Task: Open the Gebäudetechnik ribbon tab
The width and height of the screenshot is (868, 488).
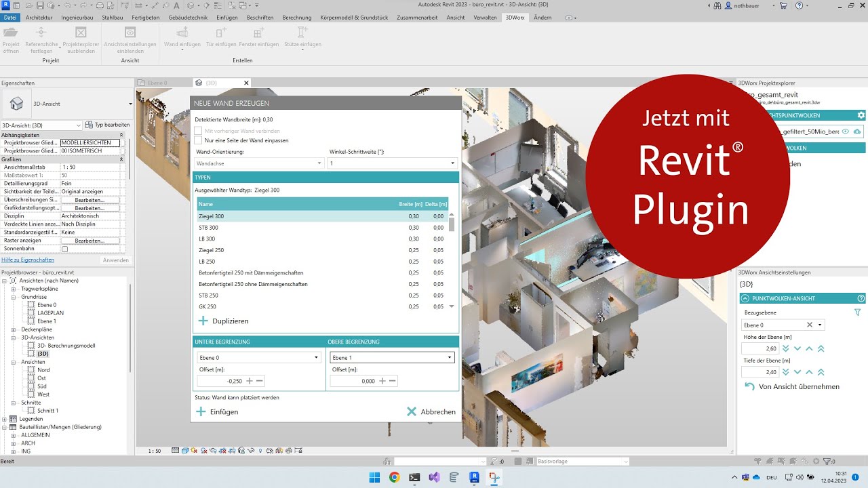Action: [189, 17]
